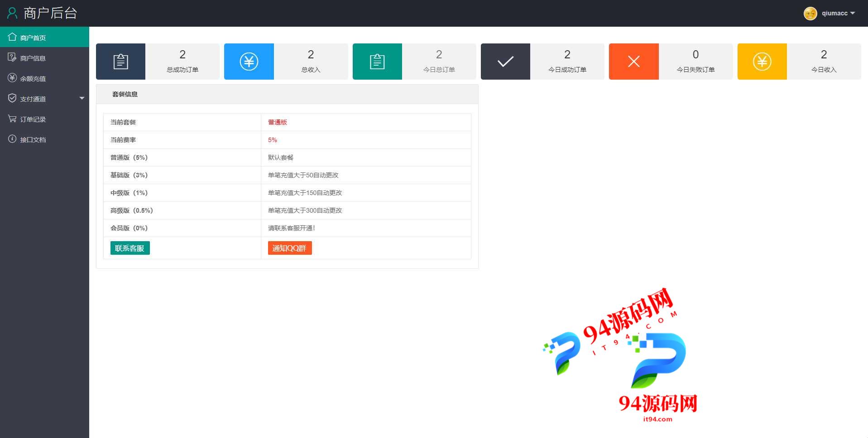Click the 今日成功订单 count value
The width and height of the screenshot is (868, 438).
(x=567, y=55)
